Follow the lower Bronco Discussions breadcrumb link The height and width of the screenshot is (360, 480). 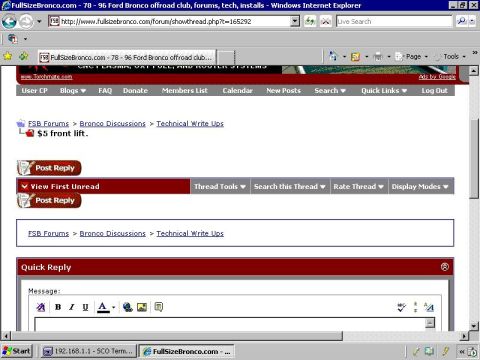point(112,234)
